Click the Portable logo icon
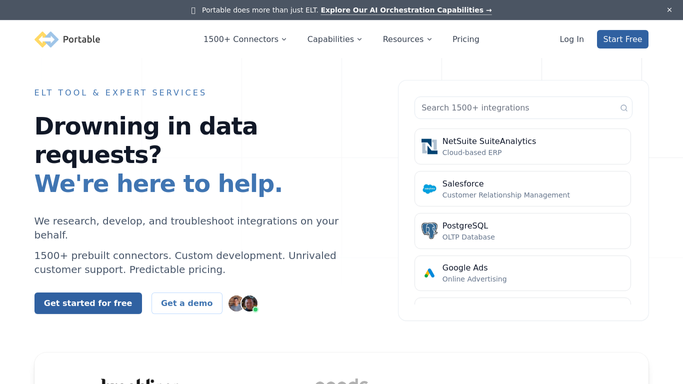The width and height of the screenshot is (683, 384). pyautogui.click(x=46, y=39)
